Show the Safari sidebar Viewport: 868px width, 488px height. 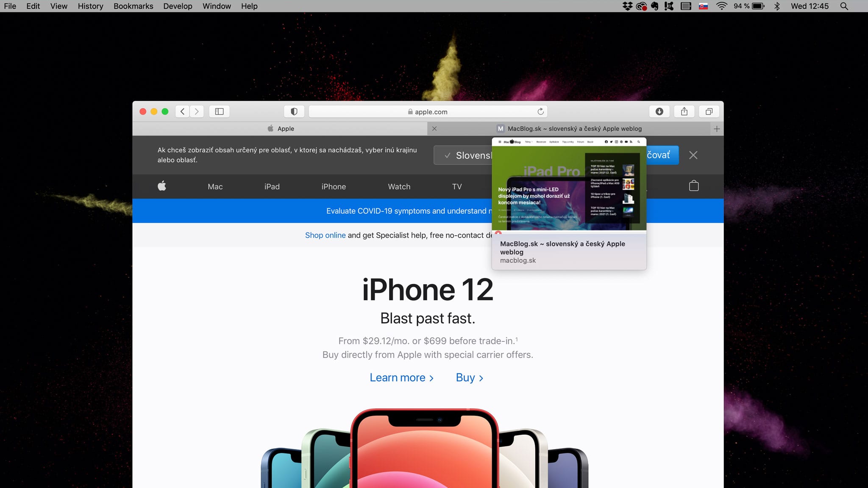tap(219, 111)
